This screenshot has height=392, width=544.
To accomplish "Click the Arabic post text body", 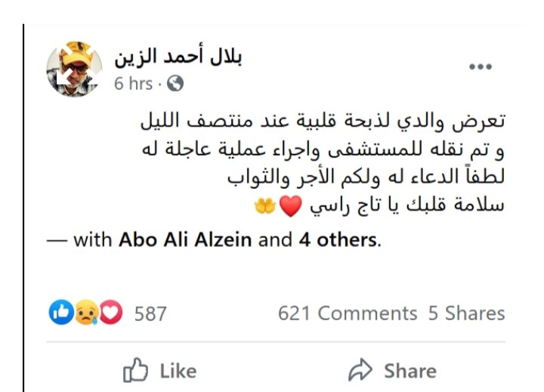I will pos(323,163).
